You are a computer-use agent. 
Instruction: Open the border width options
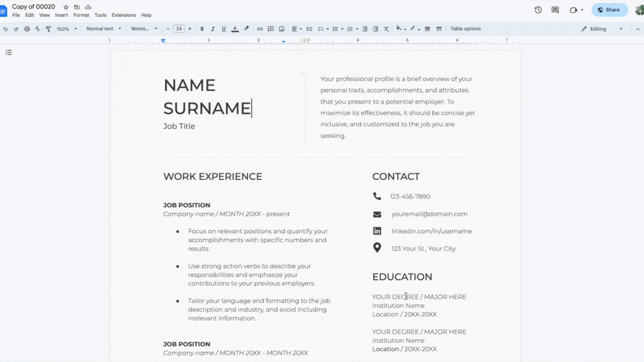pyautogui.click(x=428, y=28)
